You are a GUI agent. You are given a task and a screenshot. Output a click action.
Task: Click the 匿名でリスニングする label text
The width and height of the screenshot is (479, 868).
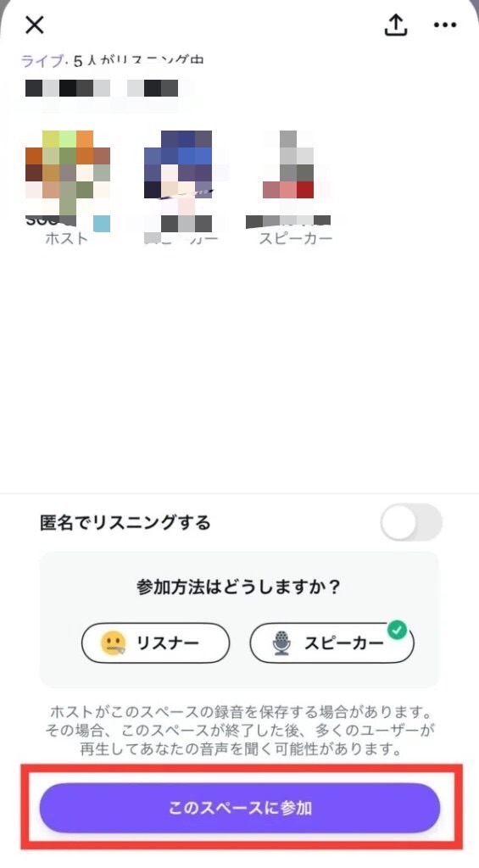(125, 522)
